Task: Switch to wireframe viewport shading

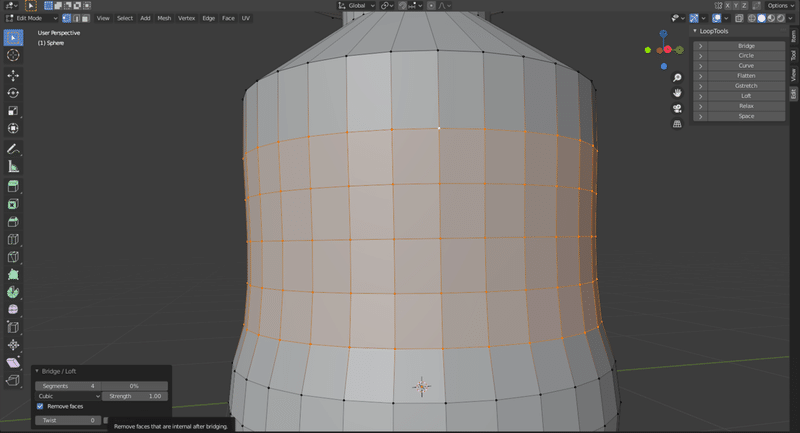Action: (x=752, y=18)
